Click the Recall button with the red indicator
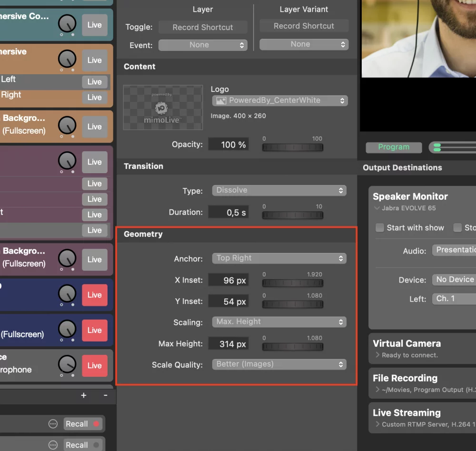The height and width of the screenshot is (451, 476). (82, 424)
